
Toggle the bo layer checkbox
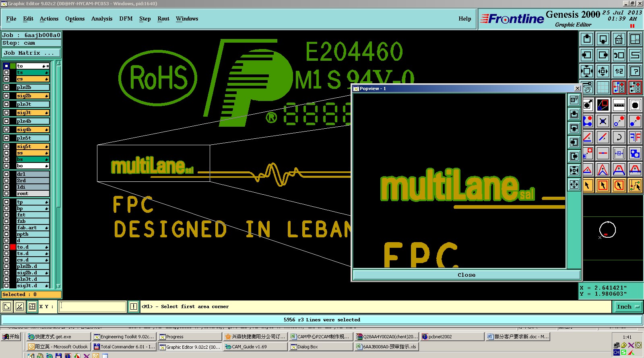(6, 166)
